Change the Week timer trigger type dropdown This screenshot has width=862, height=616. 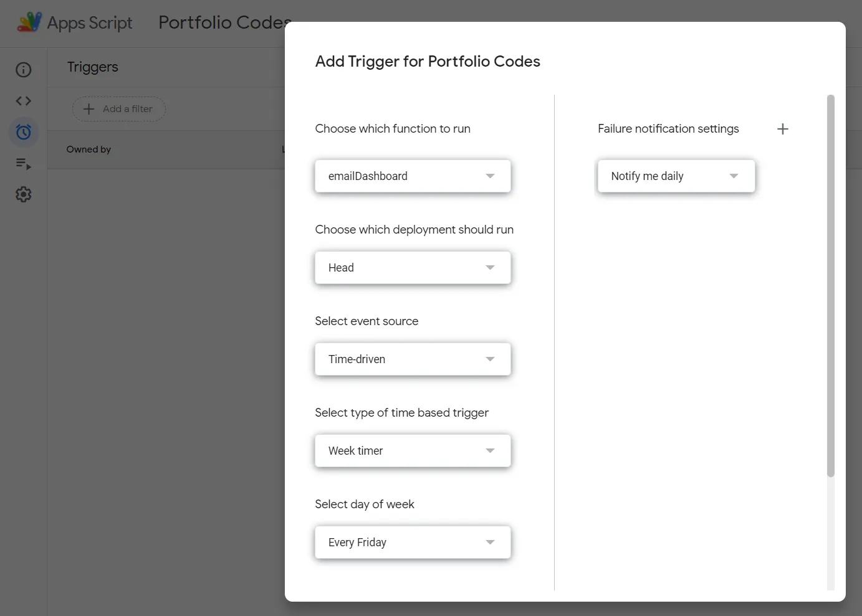(x=413, y=451)
